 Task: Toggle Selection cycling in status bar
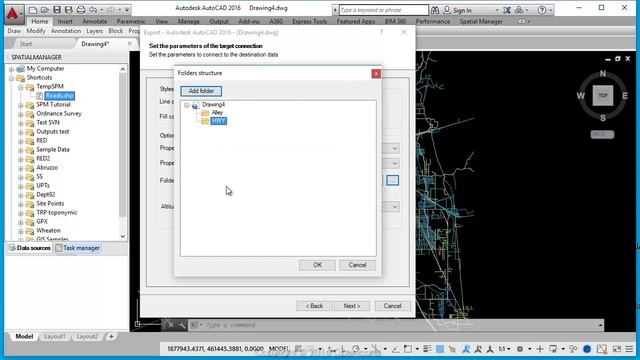[452, 349]
